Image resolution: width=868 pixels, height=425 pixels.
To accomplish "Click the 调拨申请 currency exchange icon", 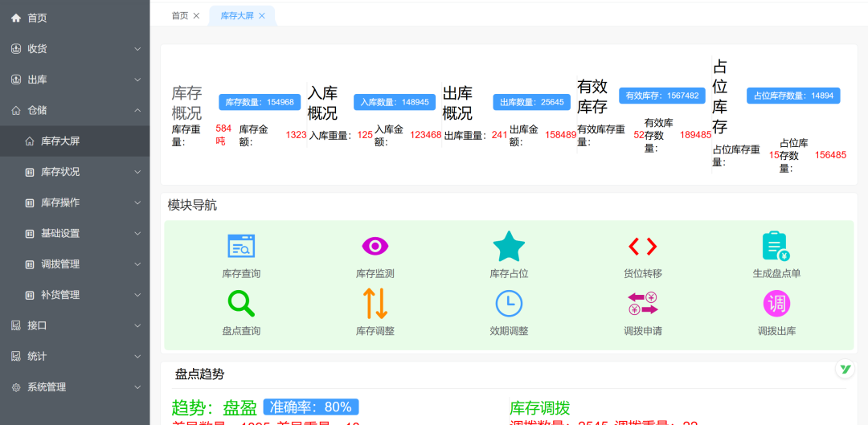I will (642, 304).
